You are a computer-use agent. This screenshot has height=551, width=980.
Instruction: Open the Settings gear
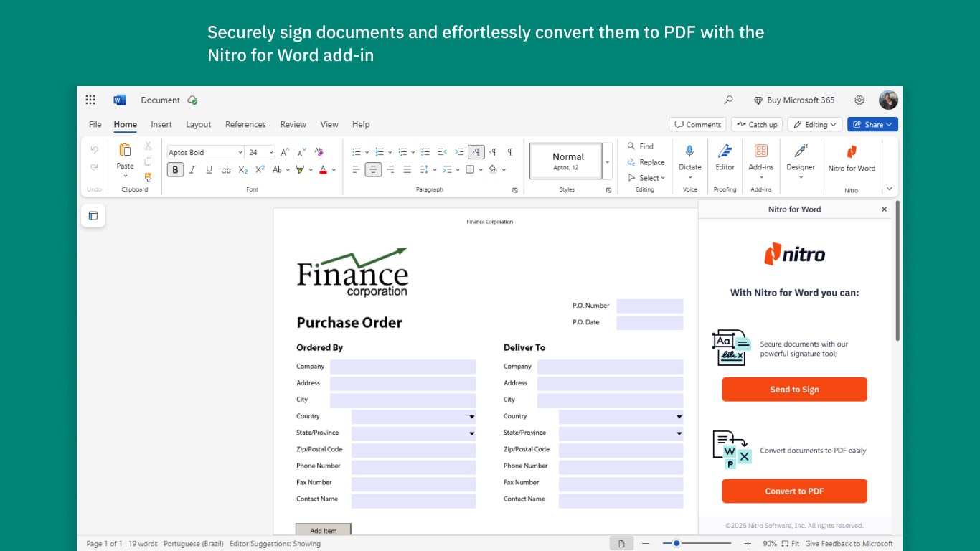pos(859,100)
